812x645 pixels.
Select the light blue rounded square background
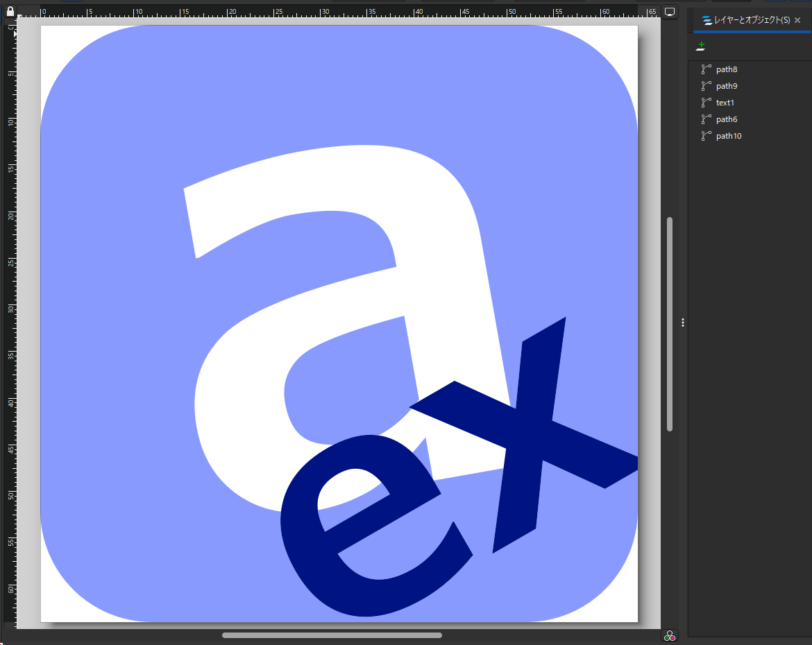pyautogui.click(x=111, y=347)
